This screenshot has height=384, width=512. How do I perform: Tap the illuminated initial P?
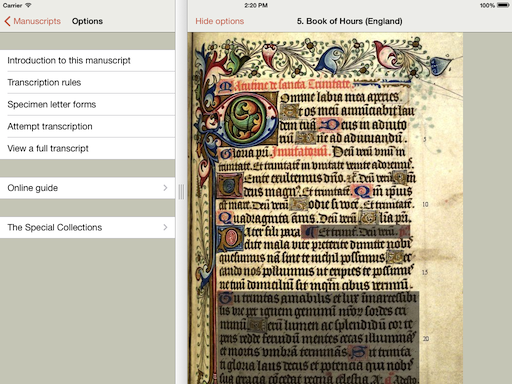[231, 238]
